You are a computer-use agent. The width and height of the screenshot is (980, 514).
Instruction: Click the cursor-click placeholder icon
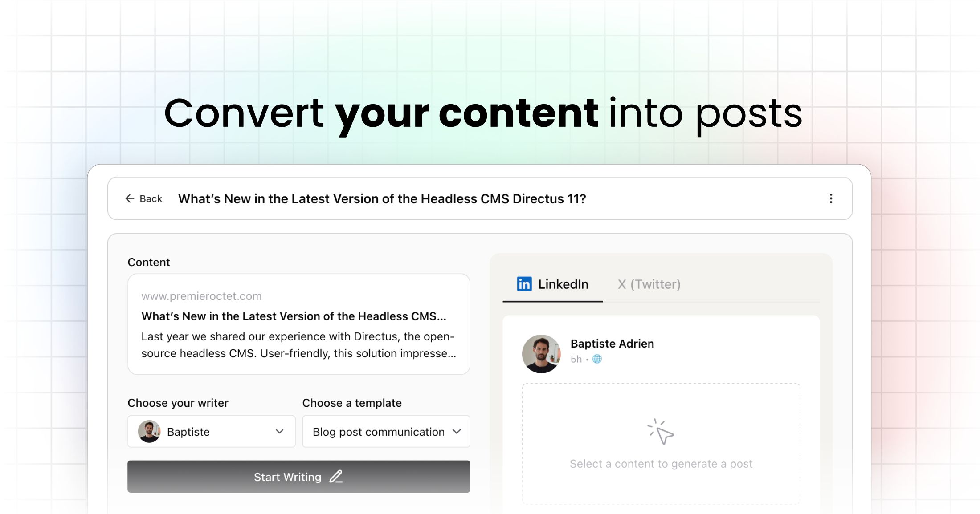tap(661, 431)
